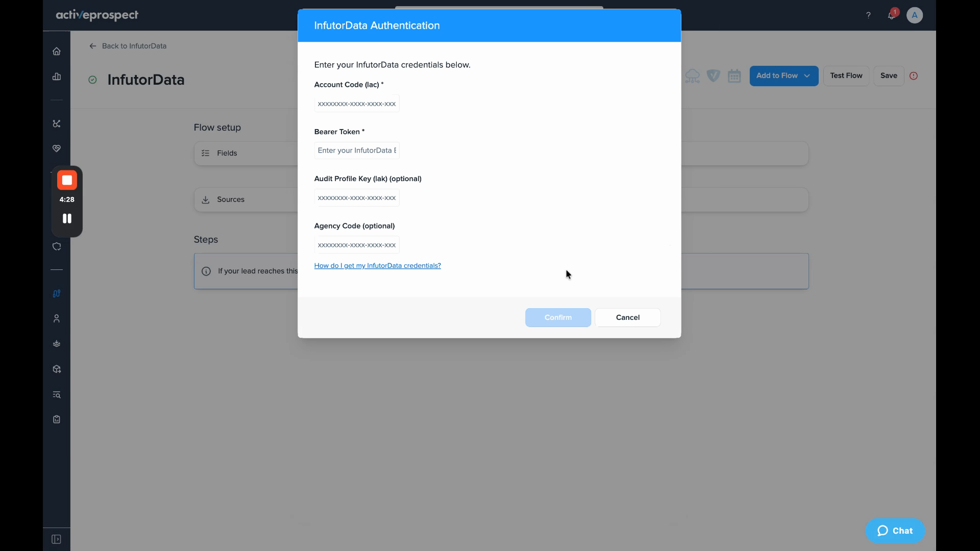The width and height of the screenshot is (980, 551).
Task: Open the Sources row in Flow setup
Action: (501, 199)
